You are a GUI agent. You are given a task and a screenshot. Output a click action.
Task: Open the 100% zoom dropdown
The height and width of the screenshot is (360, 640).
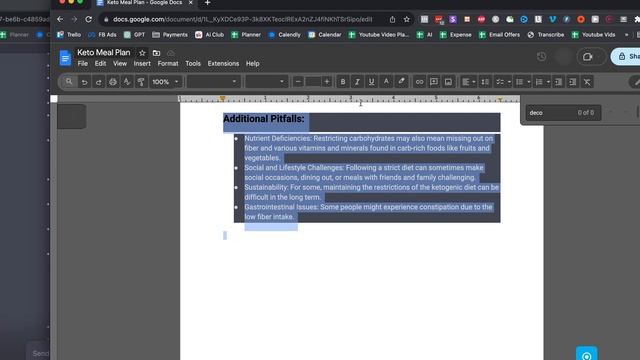point(165,82)
